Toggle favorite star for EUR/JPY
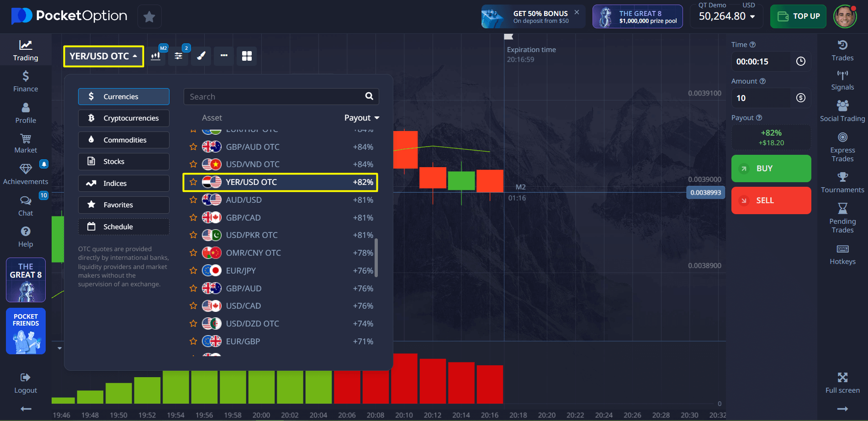 pos(193,271)
